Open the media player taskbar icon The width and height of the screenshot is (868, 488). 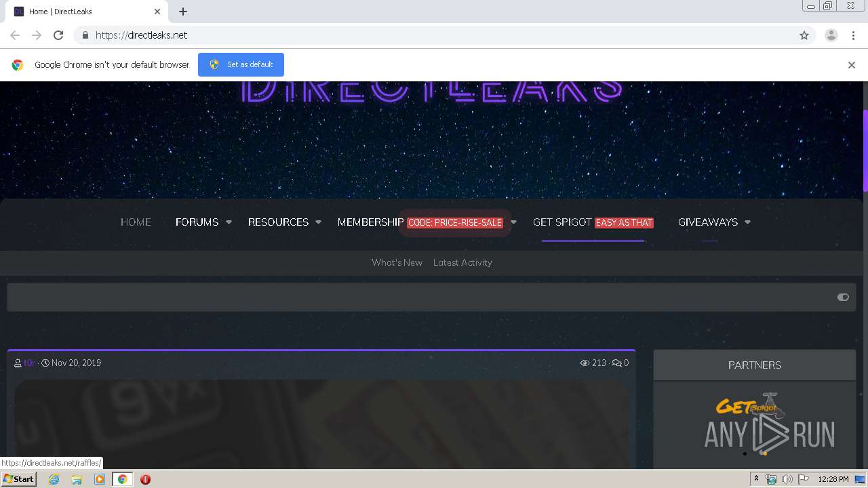click(100, 479)
